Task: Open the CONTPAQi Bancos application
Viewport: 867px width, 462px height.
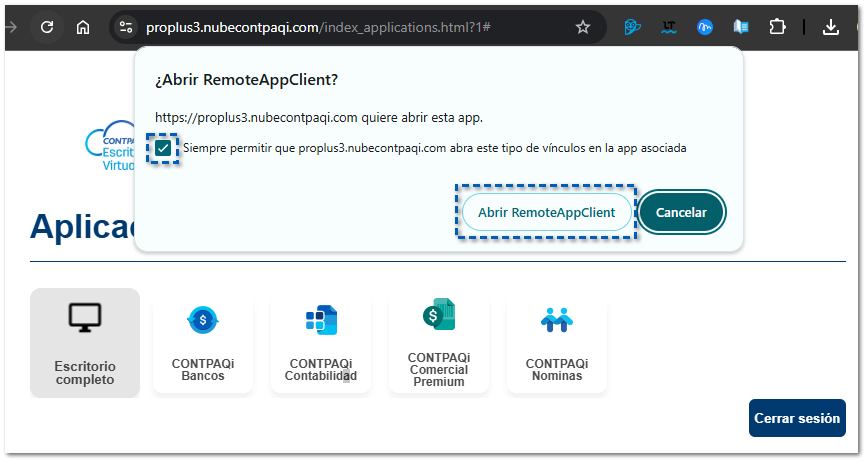Action: [x=203, y=343]
